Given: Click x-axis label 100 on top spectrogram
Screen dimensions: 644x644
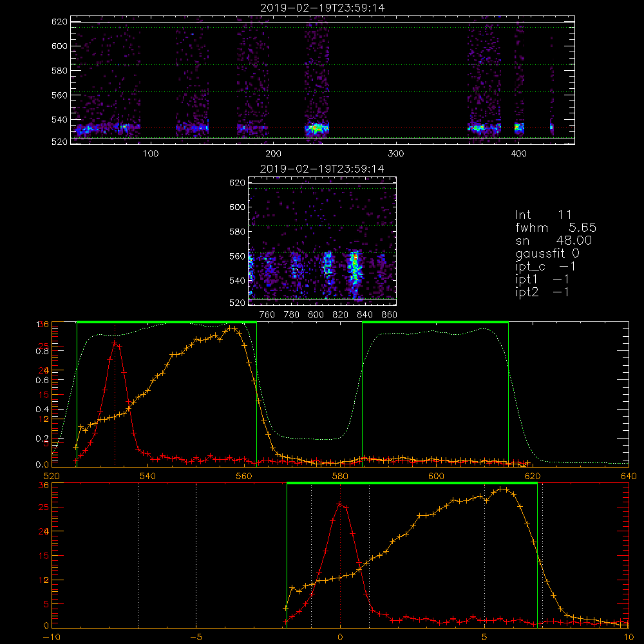Looking at the screenshot, I should (x=151, y=153).
